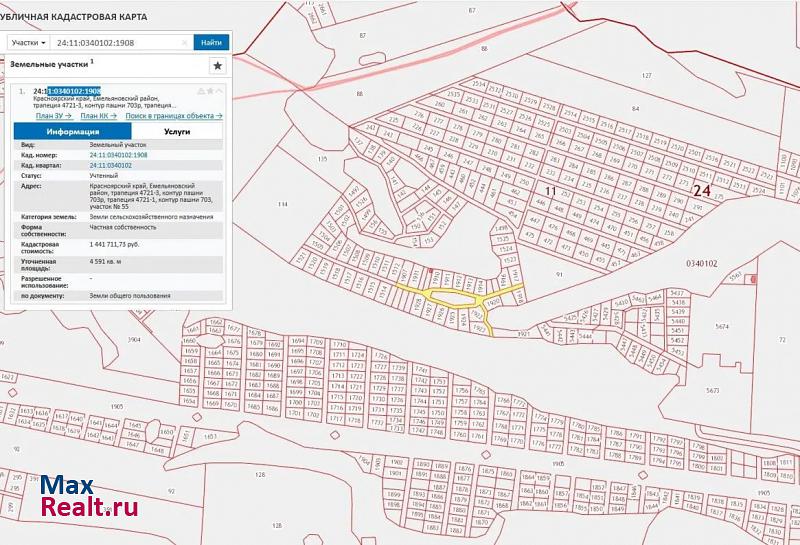
Task: Click the small warning triangle icon on result
Action: click(201, 91)
